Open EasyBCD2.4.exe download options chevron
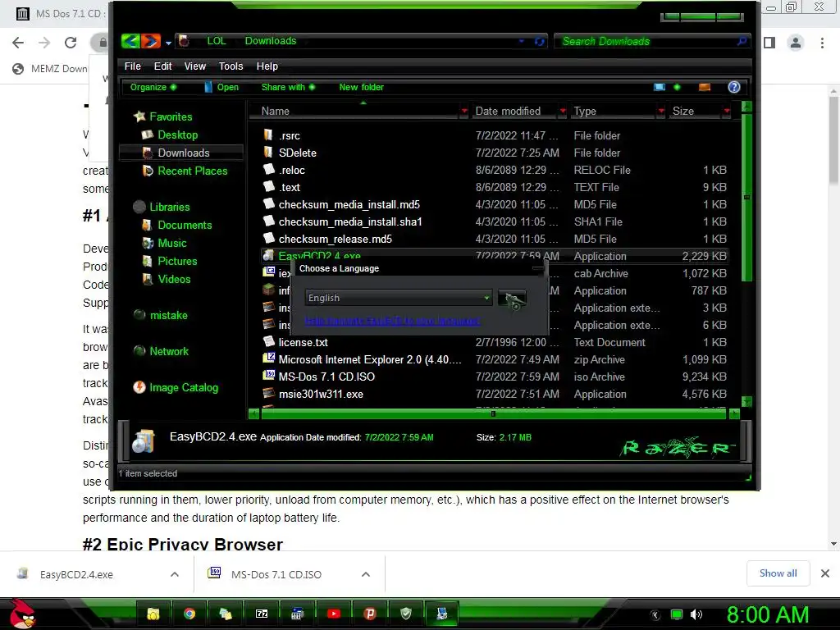 (175, 574)
